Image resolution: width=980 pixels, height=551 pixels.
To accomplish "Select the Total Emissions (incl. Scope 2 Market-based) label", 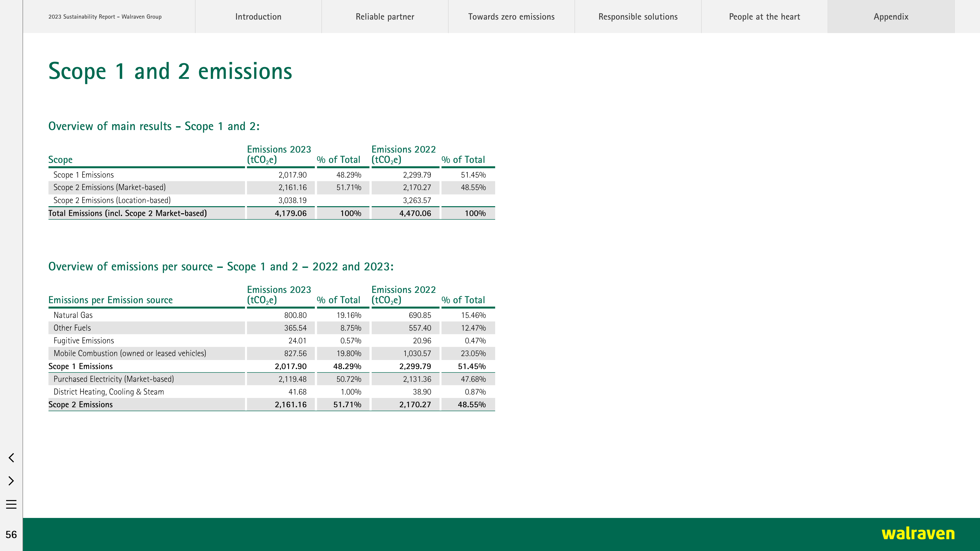I will (x=127, y=213).
